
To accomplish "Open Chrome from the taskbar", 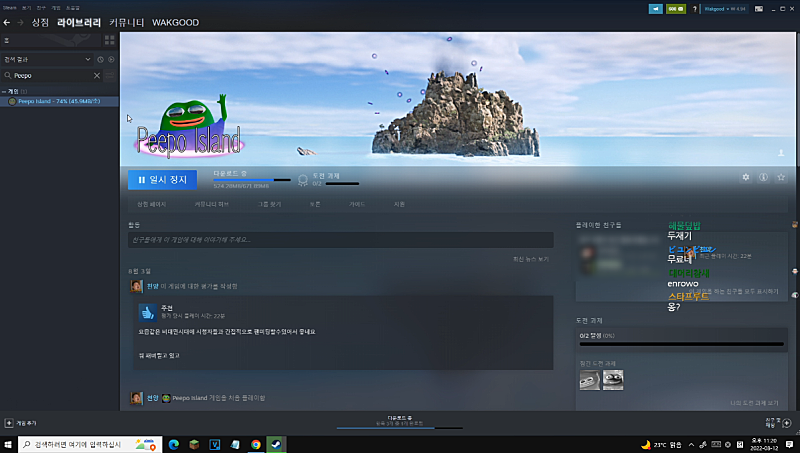I will pos(256,444).
